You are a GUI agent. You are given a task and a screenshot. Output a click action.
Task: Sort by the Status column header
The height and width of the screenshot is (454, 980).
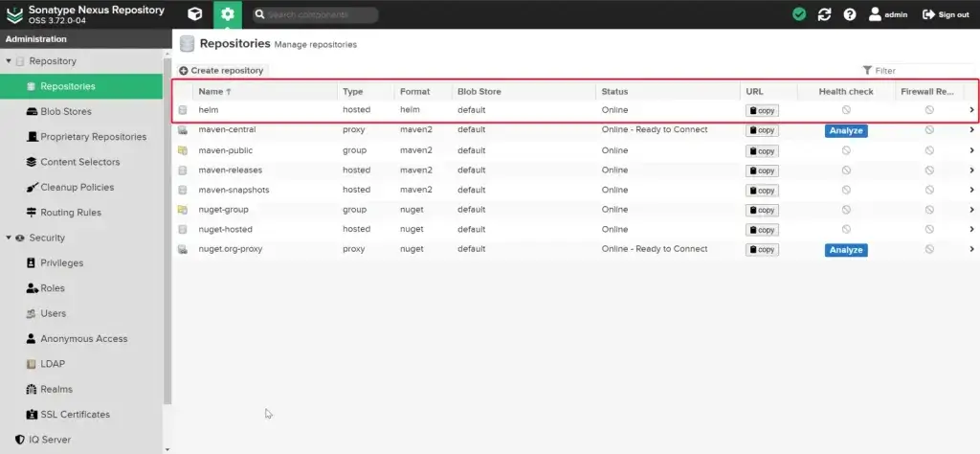click(667, 91)
